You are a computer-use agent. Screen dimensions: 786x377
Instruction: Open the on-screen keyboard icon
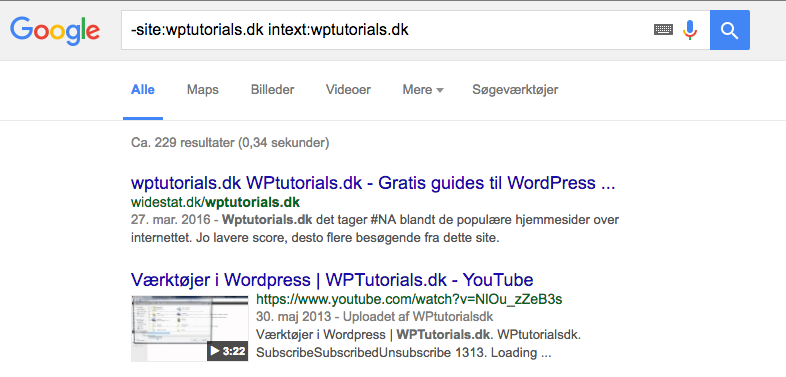coord(663,30)
